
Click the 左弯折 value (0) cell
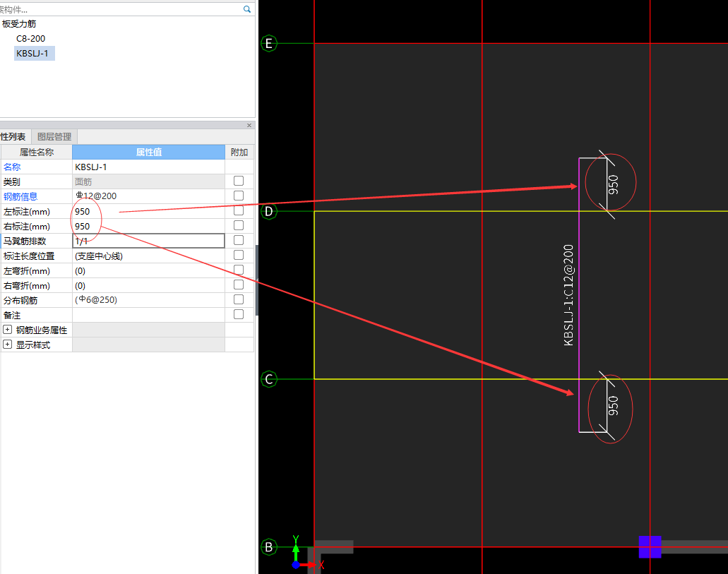tap(148, 270)
